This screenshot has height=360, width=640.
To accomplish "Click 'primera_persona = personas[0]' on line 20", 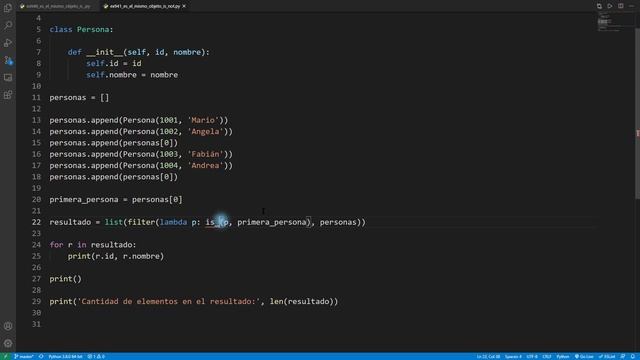I will (x=116, y=199).
